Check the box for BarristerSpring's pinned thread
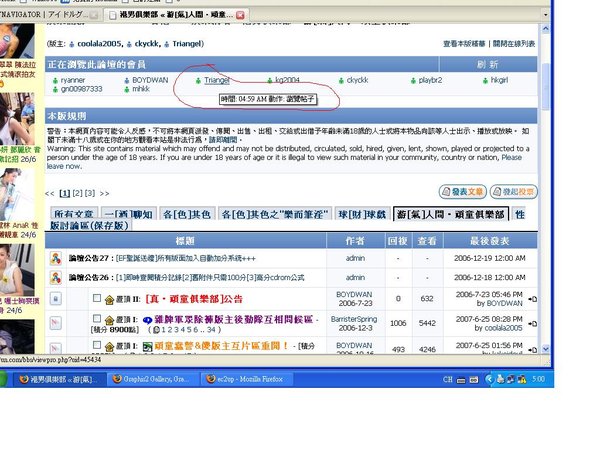 point(97,321)
